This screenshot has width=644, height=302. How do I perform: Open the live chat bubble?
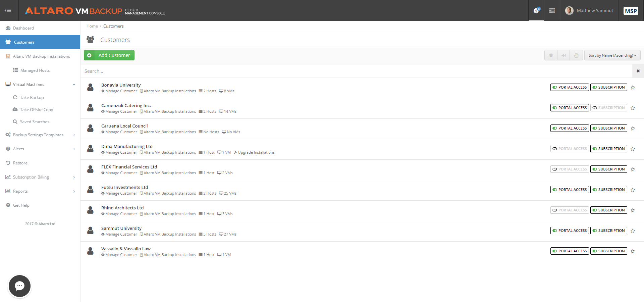click(x=19, y=286)
